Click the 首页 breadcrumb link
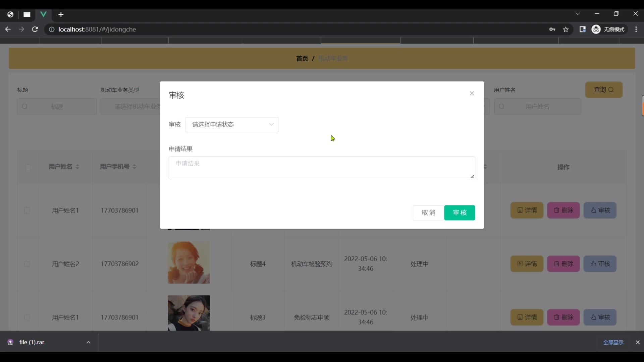 (x=302, y=59)
